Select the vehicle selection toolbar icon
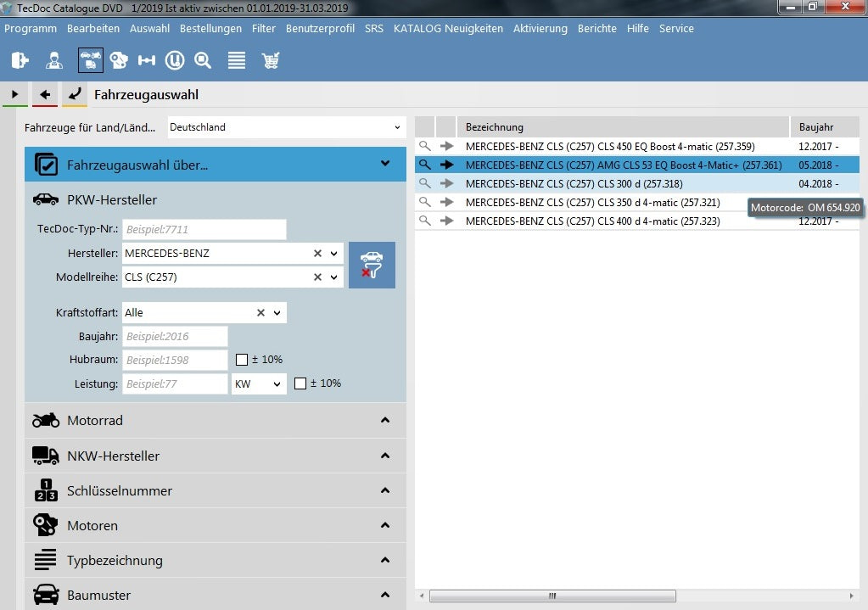This screenshot has height=610, width=868. click(90, 59)
